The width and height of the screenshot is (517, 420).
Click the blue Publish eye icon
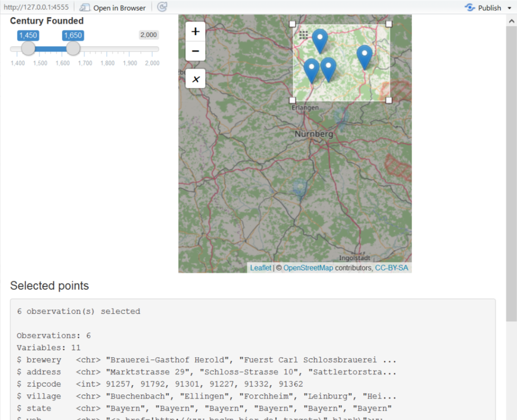click(469, 8)
